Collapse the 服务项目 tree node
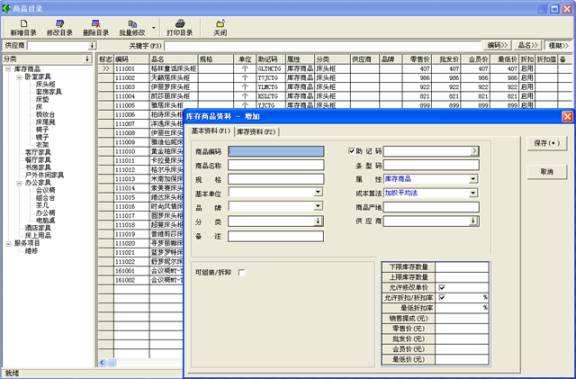This screenshot has height=379, width=576. tap(8, 243)
